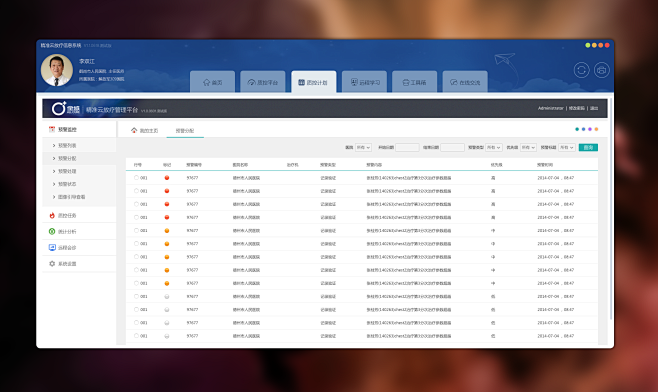Screen dimensions: 658x392
Task: Click the blue monitor icon beside 远程会诊
Action: 52,248
